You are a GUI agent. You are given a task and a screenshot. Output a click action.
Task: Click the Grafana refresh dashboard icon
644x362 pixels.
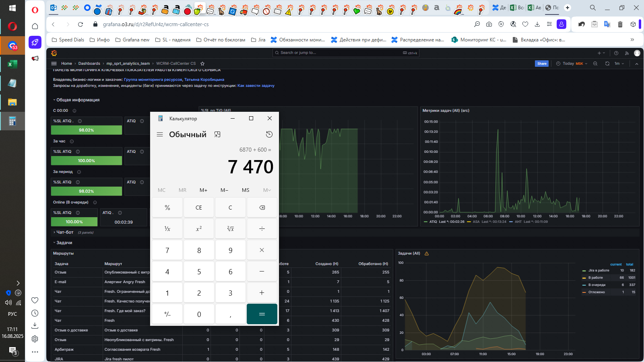click(x=607, y=64)
